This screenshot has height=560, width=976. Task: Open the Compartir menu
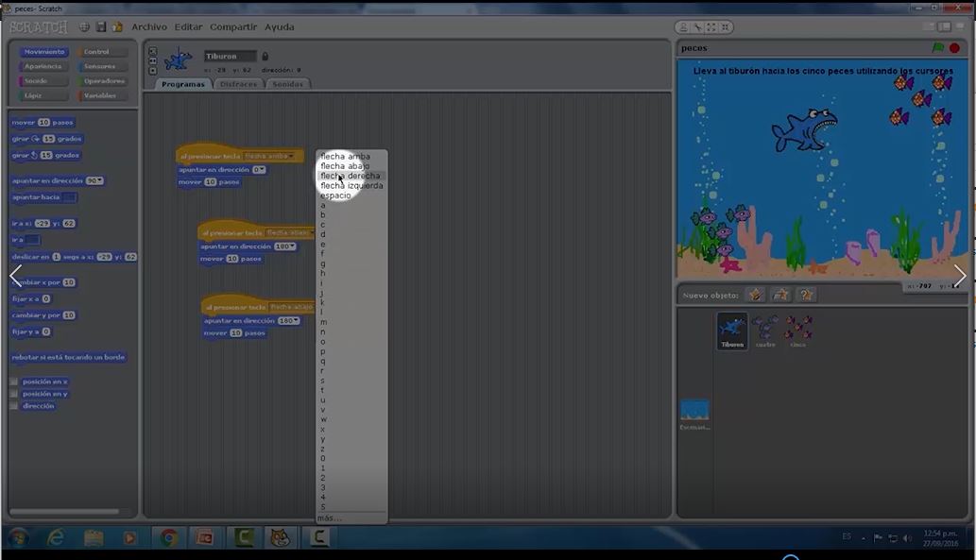click(x=233, y=26)
